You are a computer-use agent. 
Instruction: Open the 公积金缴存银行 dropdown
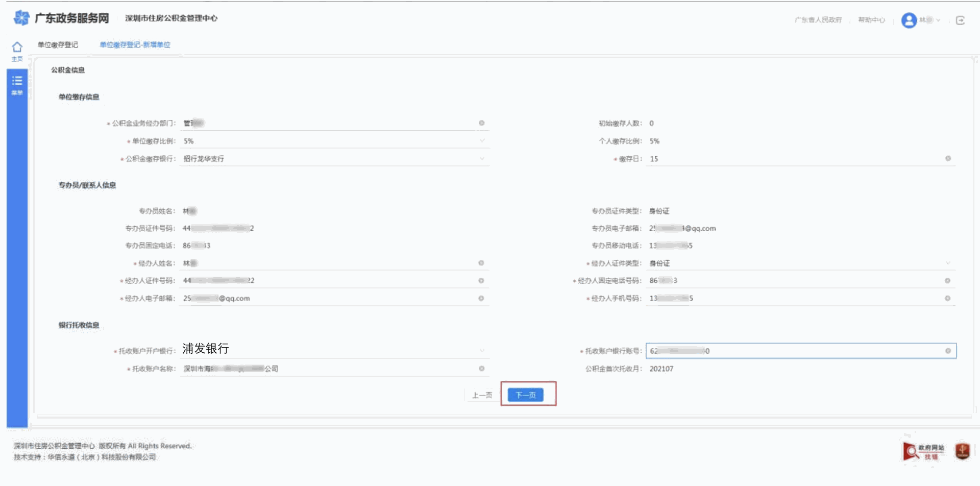click(481, 159)
